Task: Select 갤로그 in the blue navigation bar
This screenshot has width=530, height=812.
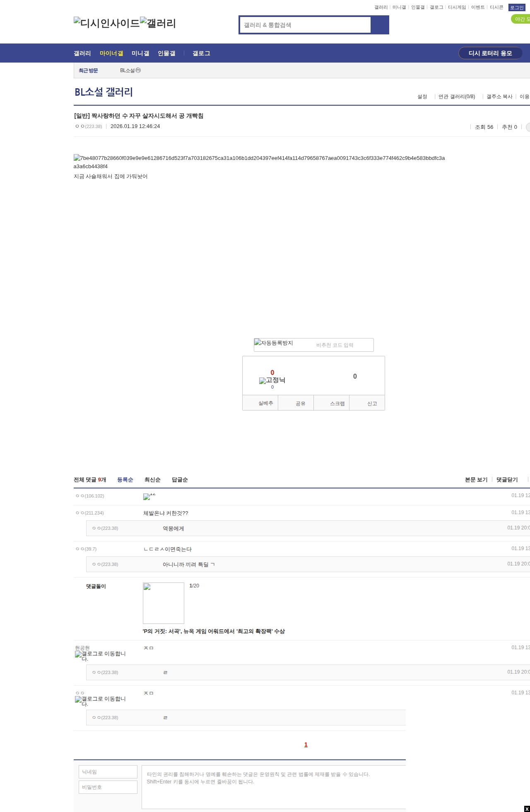Action: (x=201, y=53)
